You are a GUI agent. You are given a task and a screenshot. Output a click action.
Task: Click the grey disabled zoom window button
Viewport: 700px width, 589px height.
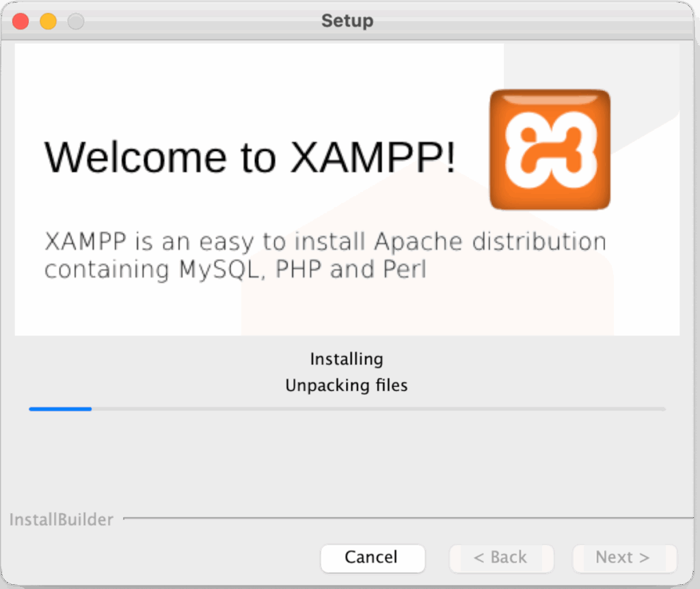tap(75, 21)
